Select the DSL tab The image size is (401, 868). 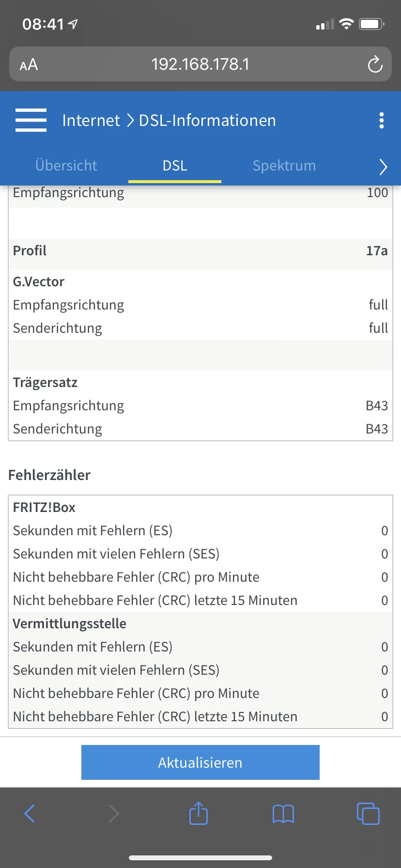(x=175, y=166)
